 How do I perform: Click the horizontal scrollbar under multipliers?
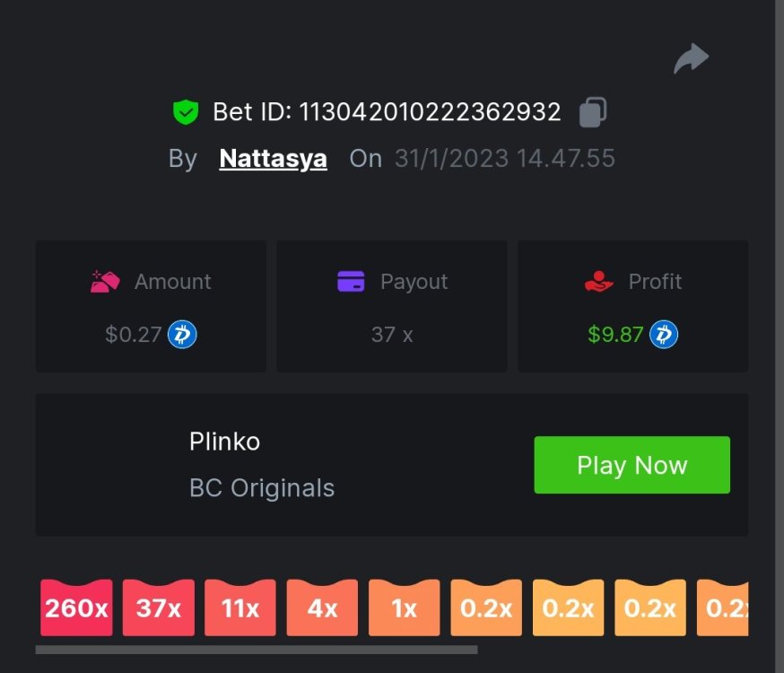[x=257, y=650]
